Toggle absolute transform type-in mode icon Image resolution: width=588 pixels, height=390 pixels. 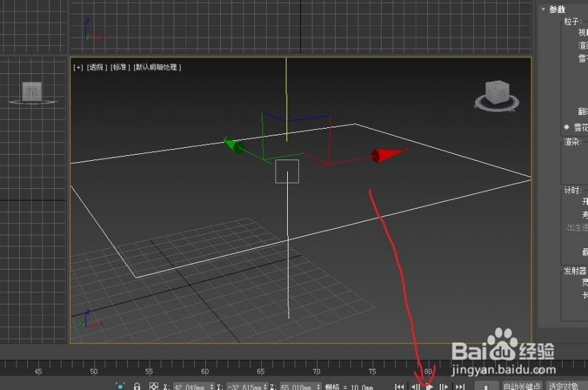coord(153,387)
